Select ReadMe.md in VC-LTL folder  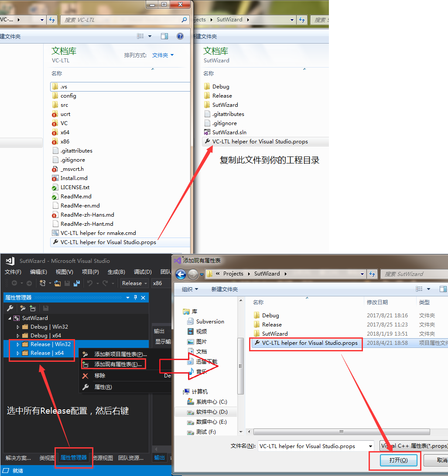click(x=76, y=197)
